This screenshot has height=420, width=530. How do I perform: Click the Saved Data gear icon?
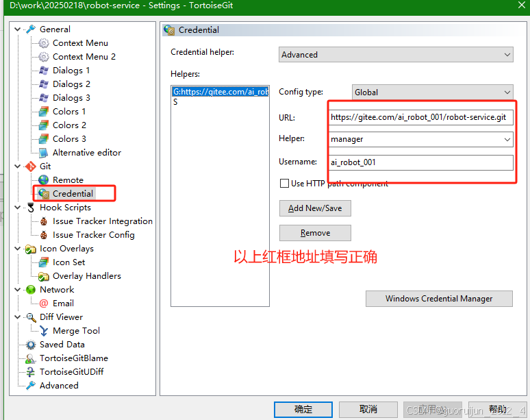coord(31,344)
